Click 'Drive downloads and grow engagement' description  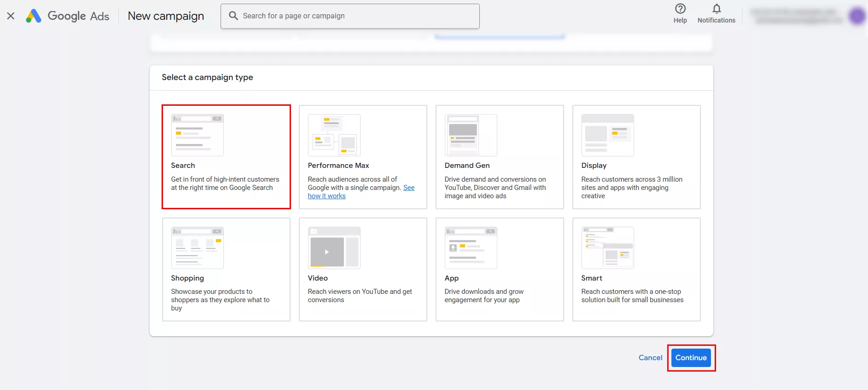484,296
